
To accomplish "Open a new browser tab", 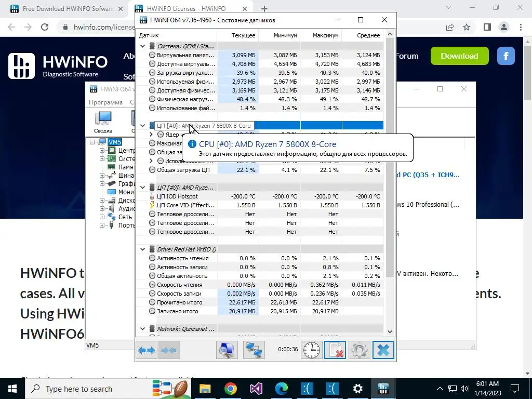I will pos(264,9).
